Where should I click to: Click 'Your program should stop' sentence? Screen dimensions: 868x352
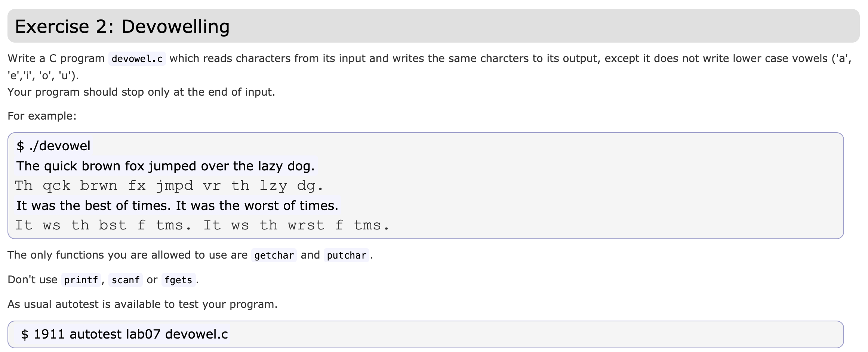click(x=141, y=92)
